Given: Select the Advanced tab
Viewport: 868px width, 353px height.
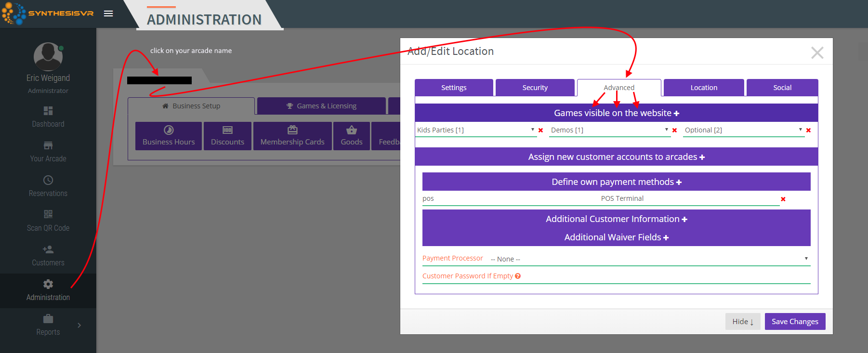Looking at the screenshot, I should click(619, 88).
